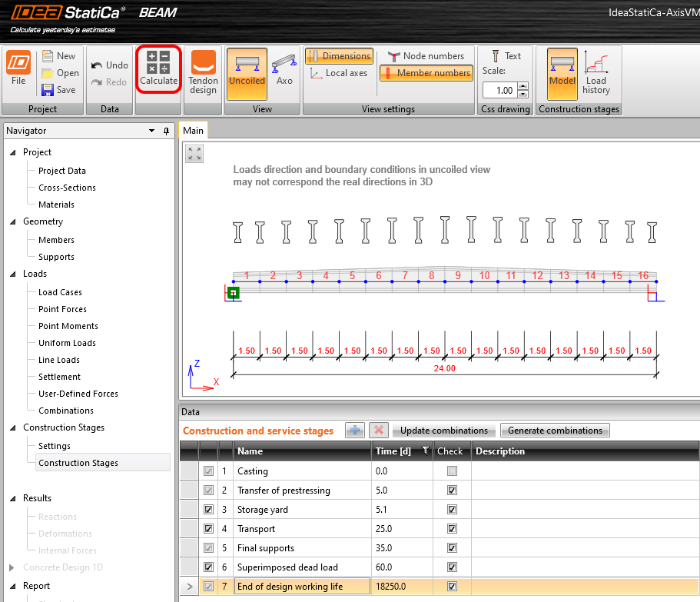Expand the Concrete Design 1D node
700x602 pixels.
tap(13, 567)
